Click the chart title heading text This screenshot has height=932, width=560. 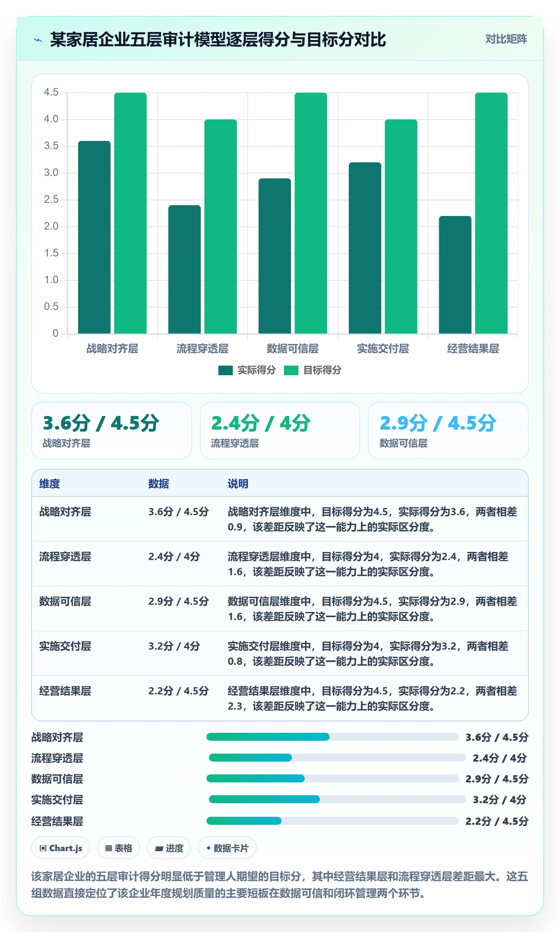point(218,40)
